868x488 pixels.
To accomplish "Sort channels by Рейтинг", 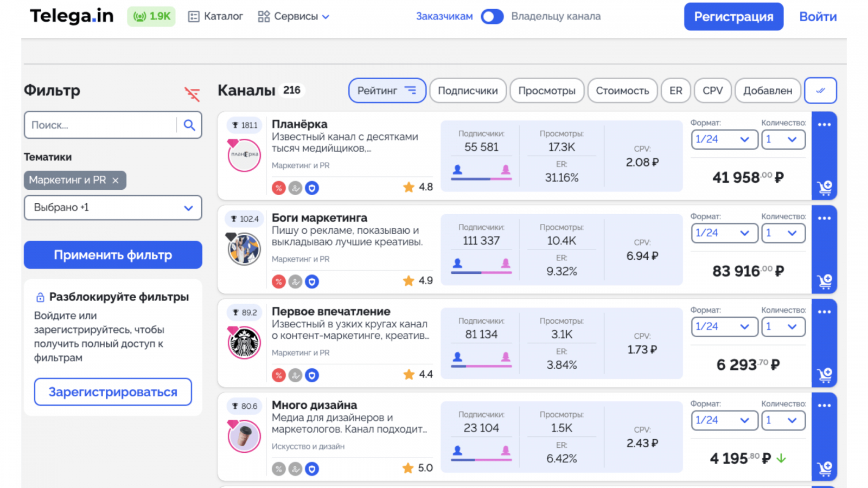I will click(x=387, y=91).
